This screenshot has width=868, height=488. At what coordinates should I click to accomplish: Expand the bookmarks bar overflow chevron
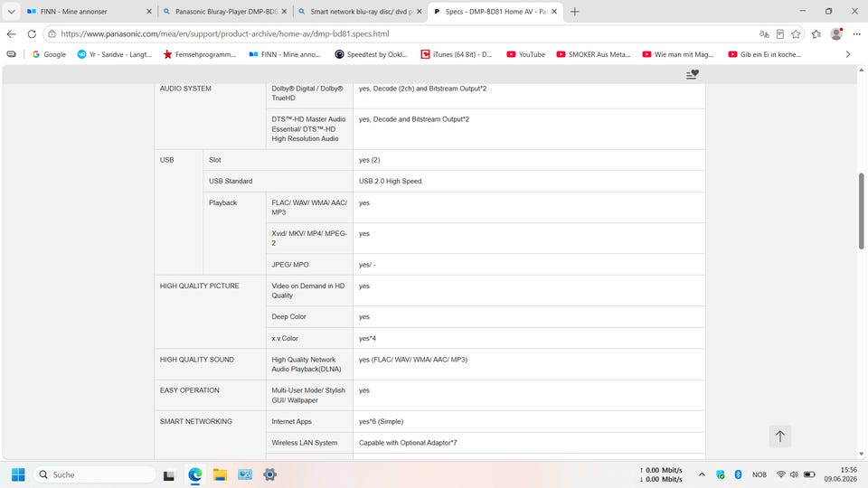point(848,54)
